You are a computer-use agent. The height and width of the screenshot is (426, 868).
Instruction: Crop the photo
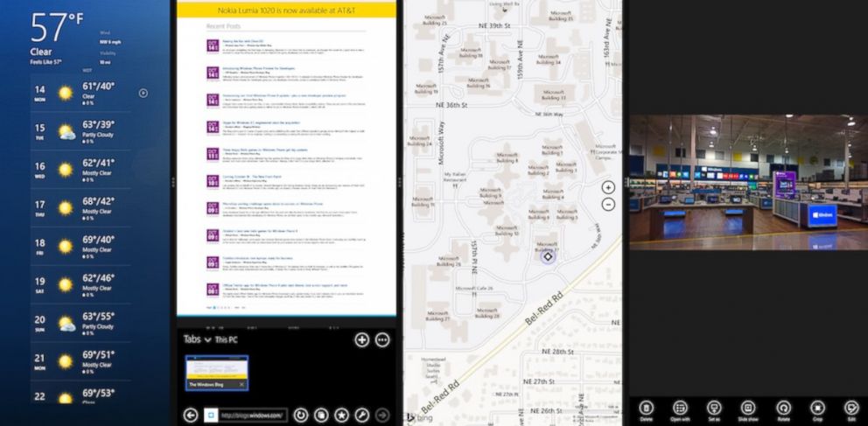tap(817, 410)
